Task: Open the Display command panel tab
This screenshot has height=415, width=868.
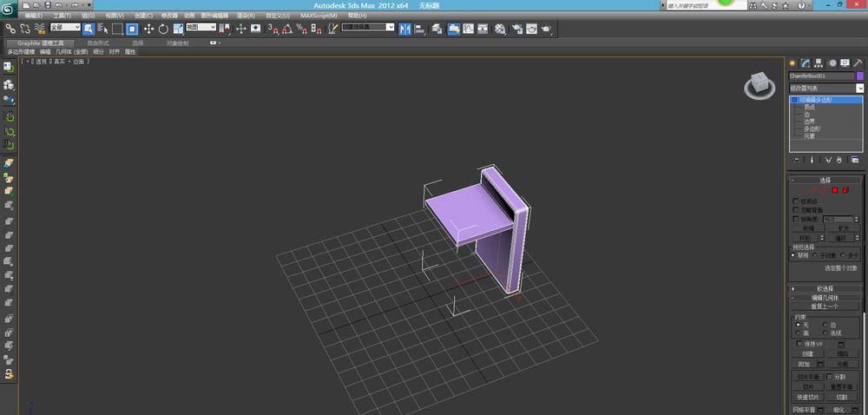Action: (x=845, y=63)
